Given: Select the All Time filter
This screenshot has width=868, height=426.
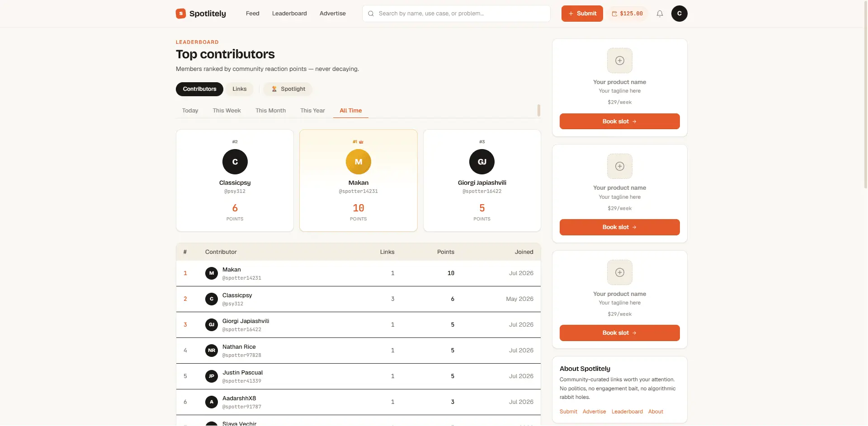Looking at the screenshot, I should point(351,111).
